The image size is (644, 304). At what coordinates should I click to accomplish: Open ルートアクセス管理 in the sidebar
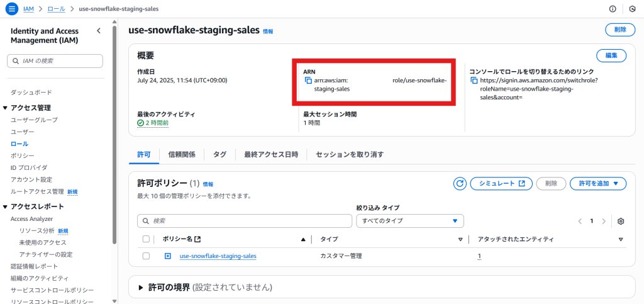(x=37, y=191)
